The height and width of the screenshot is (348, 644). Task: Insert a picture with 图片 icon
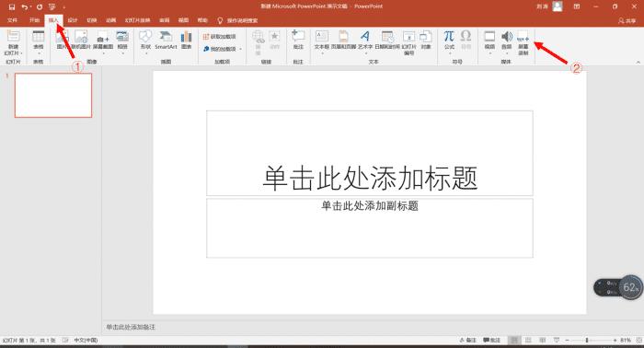[62, 40]
